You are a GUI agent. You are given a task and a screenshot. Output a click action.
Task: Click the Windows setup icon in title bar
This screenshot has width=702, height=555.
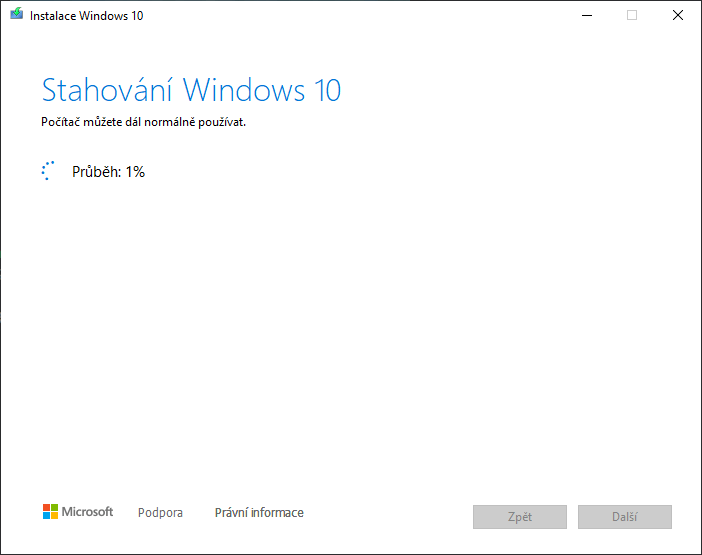point(17,15)
